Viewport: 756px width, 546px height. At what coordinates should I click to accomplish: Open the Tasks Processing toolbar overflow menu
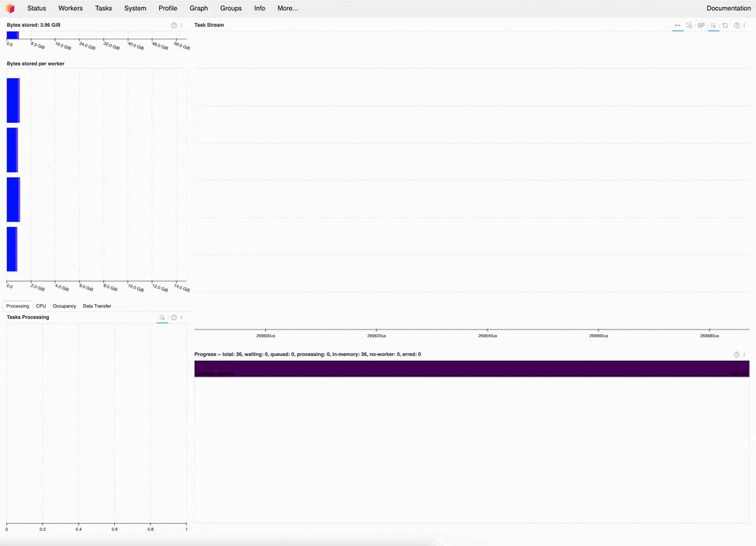click(182, 318)
